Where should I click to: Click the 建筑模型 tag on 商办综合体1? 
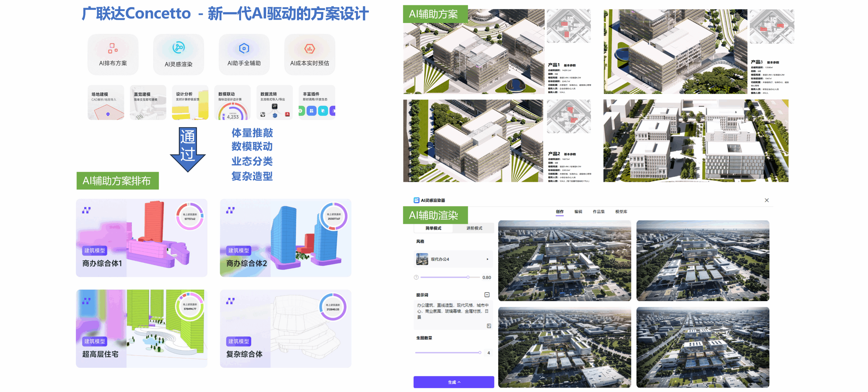tap(95, 251)
